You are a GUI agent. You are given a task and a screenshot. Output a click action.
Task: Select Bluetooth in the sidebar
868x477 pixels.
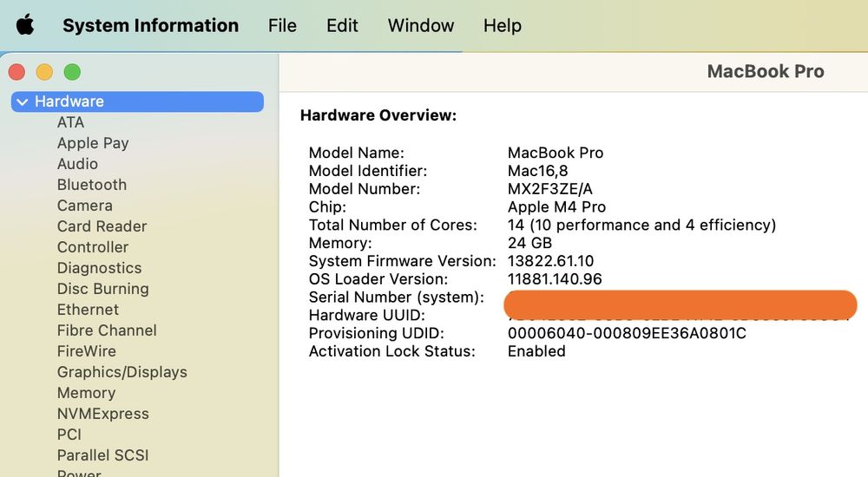pos(92,185)
